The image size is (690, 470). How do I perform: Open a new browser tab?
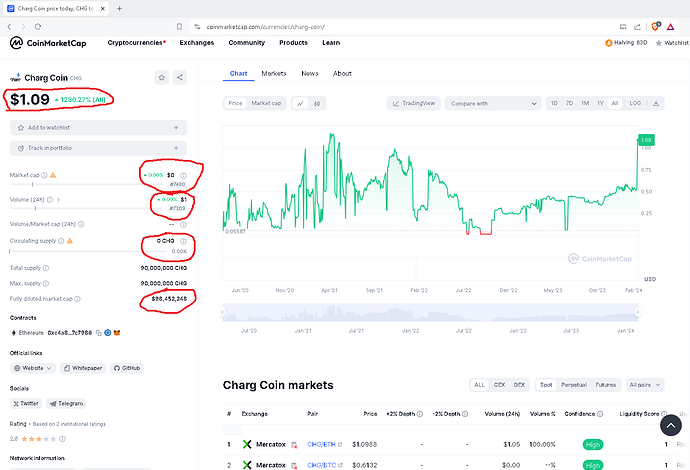(x=119, y=8)
